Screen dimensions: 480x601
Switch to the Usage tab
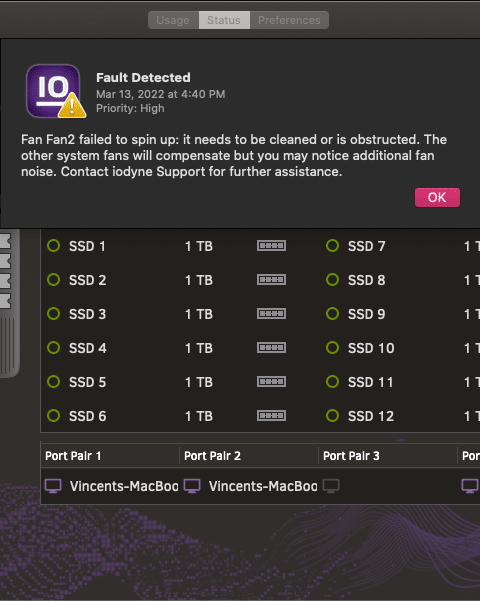tap(173, 20)
